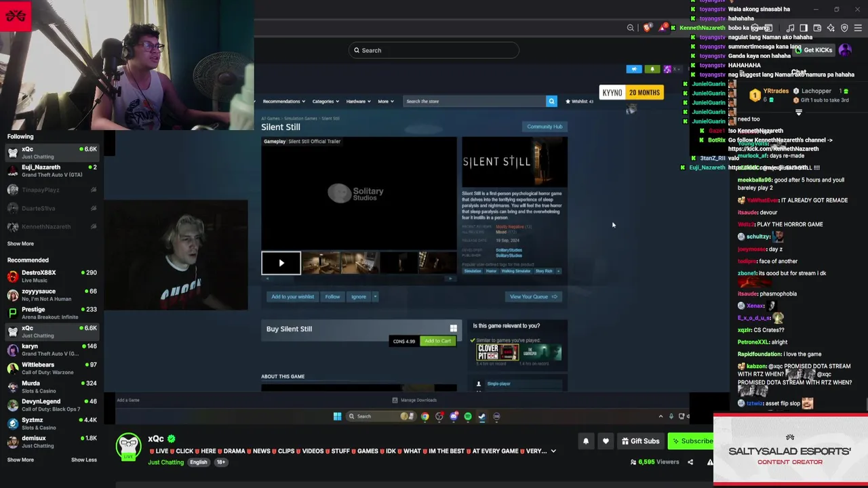Open the Wishlist link in Steam store
Image resolution: width=868 pixels, height=488 pixels.
click(x=580, y=101)
